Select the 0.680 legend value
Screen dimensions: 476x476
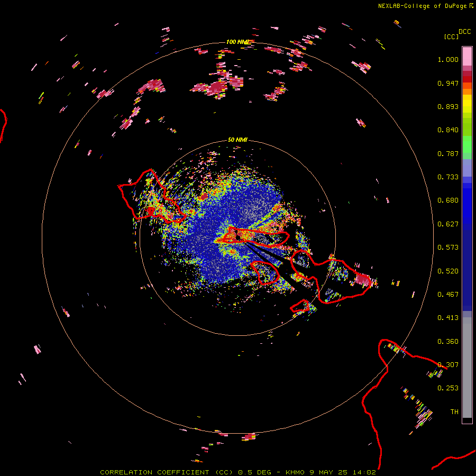448,200
